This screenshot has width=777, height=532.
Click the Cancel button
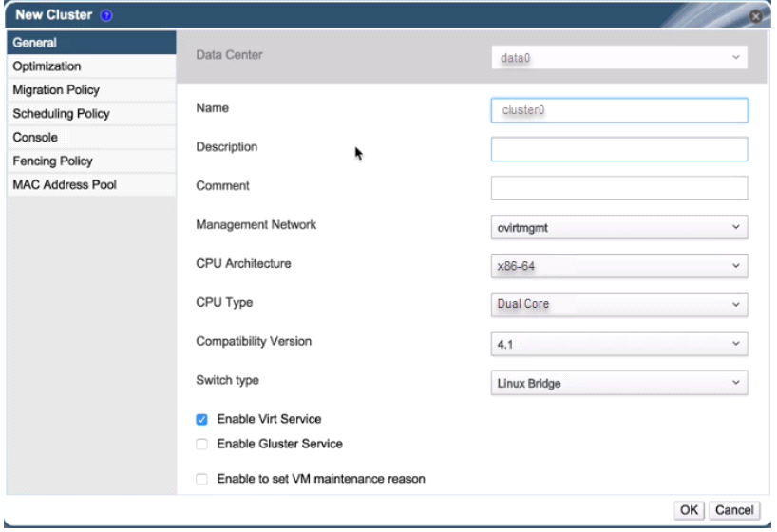[x=733, y=510]
